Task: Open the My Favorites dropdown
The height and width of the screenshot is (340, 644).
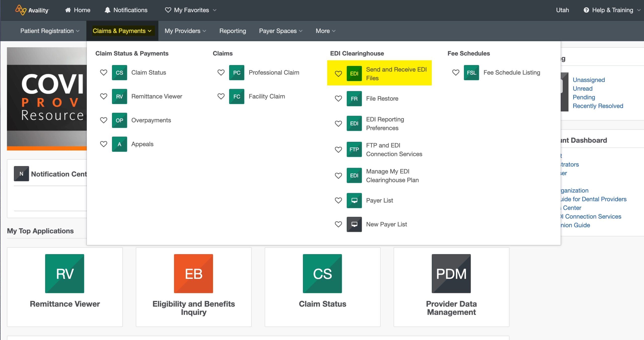Action: tap(190, 10)
